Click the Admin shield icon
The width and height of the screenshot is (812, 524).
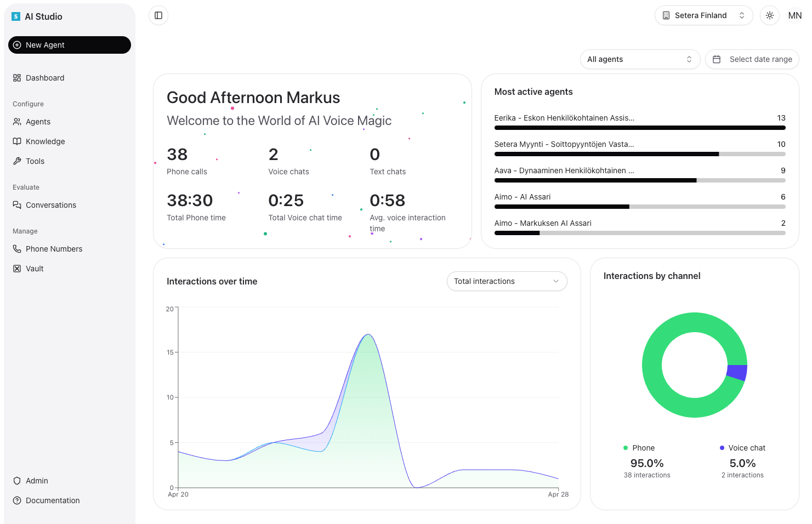point(17,481)
